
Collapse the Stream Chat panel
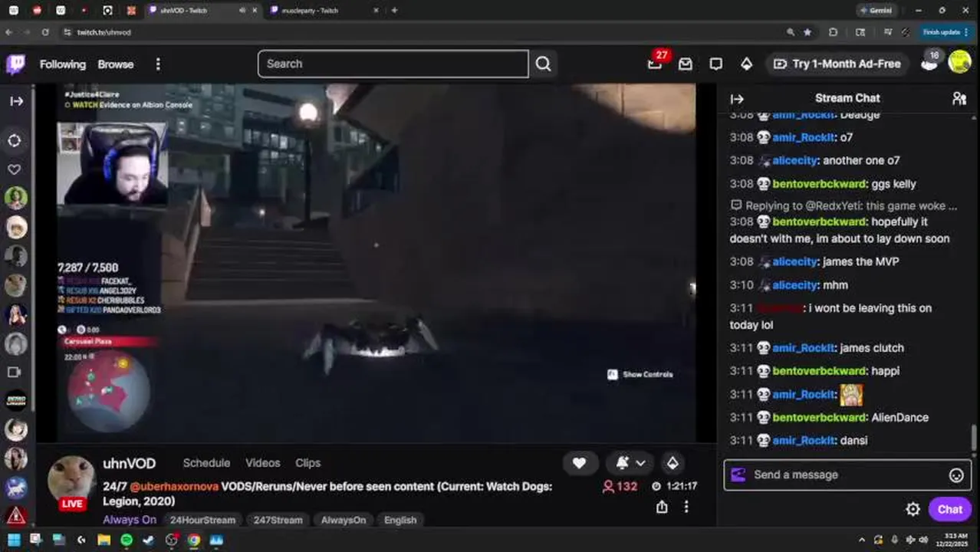tap(737, 99)
